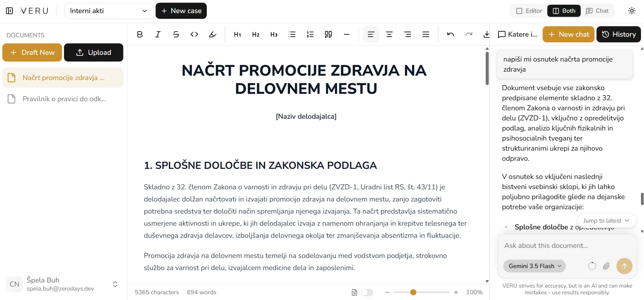This screenshot has height=300, width=644.
Task: Send the chat message arrow
Action: pos(624,266)
